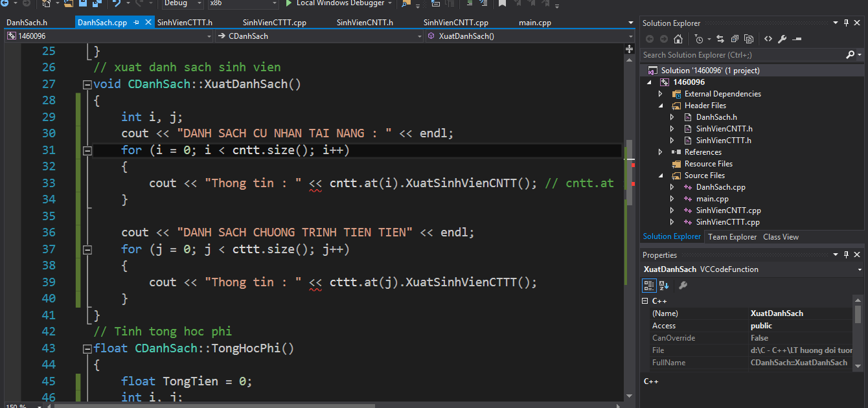
Task: Toggle auto-hide pin of Solution Explorer panel
Action: 847,23
